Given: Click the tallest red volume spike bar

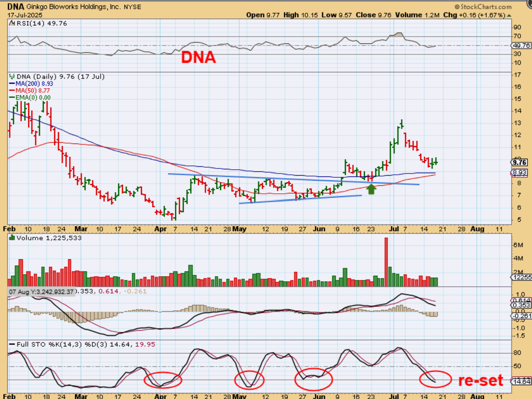Looking at the screenshot, I should click(x=386, y=262).
